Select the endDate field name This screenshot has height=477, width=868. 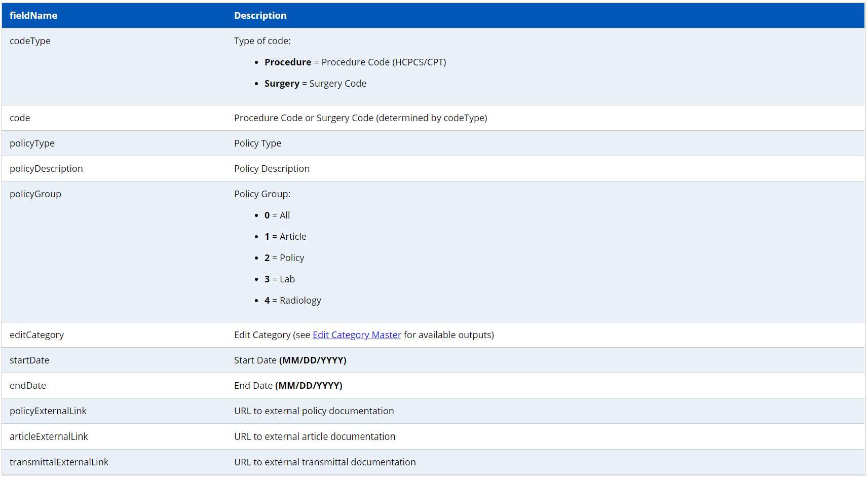coord(28,386)
